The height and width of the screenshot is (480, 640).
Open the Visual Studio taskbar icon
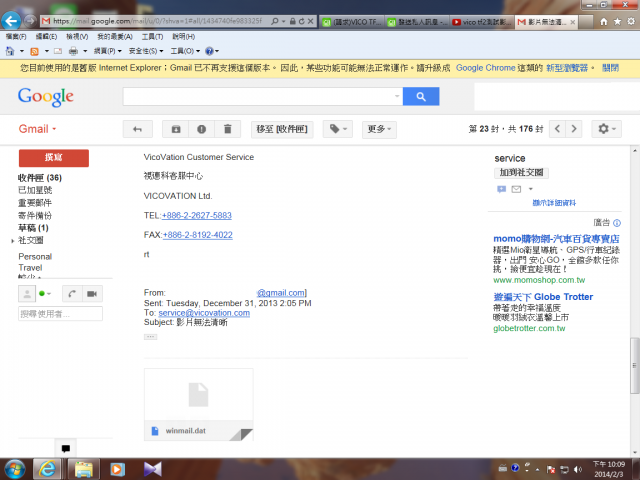click(153, 469)
